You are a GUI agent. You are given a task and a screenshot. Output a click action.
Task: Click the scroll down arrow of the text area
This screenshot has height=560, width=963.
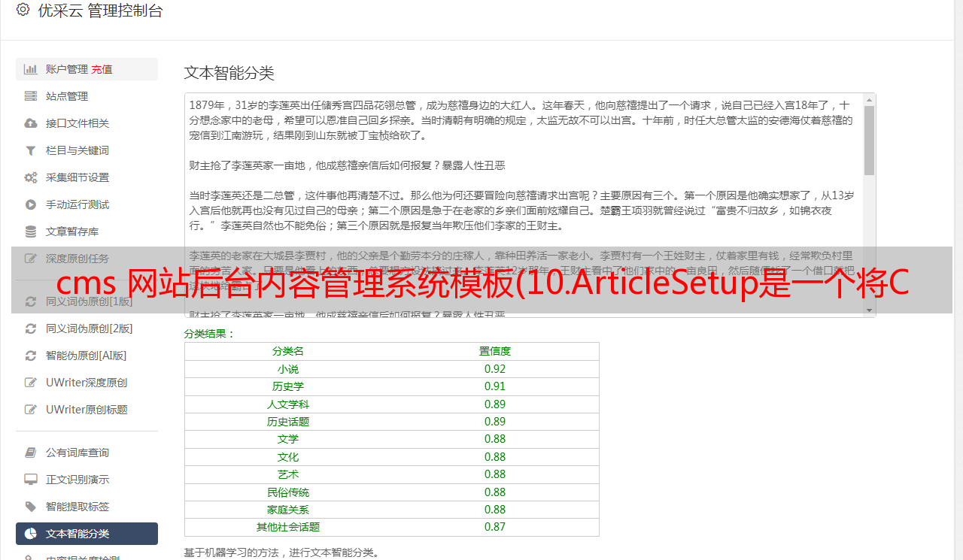[x=869, y=310]
